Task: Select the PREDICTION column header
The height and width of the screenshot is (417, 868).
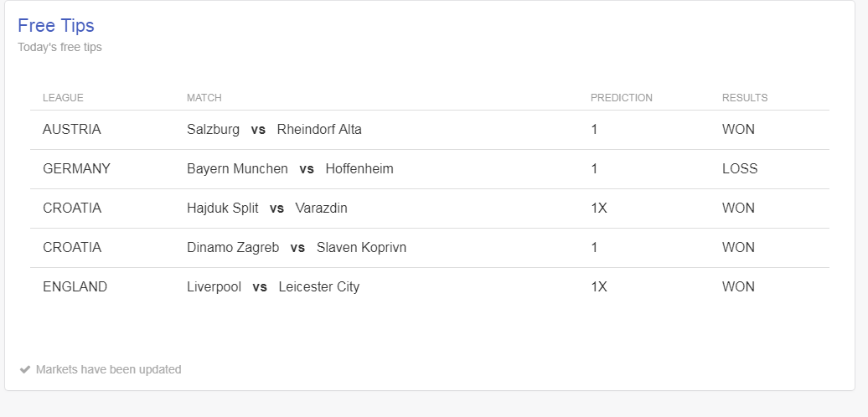Action: 622,98
